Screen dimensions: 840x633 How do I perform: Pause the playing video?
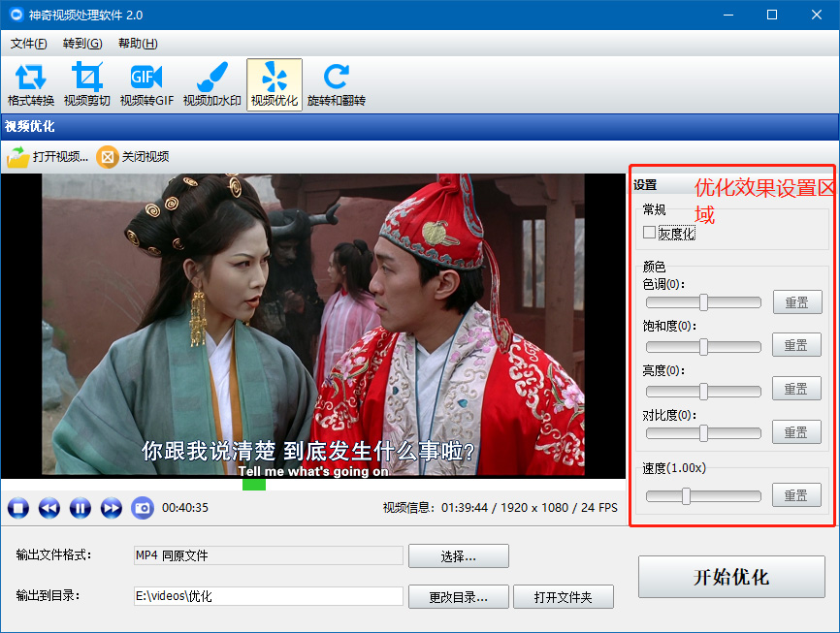pos(81,507)
